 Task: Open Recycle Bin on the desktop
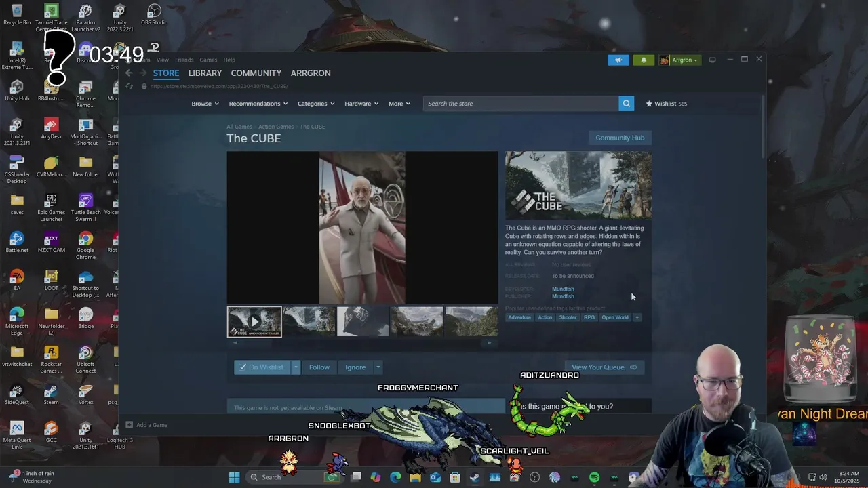tap(17, 15)
